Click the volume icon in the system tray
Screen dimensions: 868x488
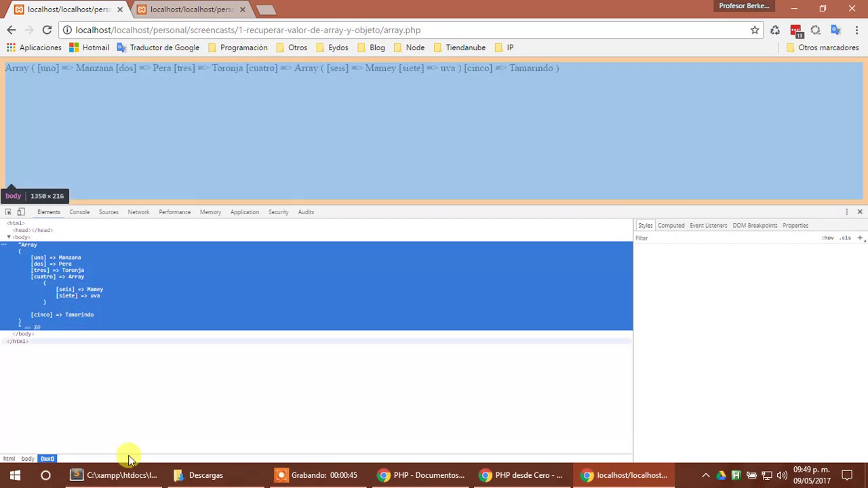click(782, 475)
